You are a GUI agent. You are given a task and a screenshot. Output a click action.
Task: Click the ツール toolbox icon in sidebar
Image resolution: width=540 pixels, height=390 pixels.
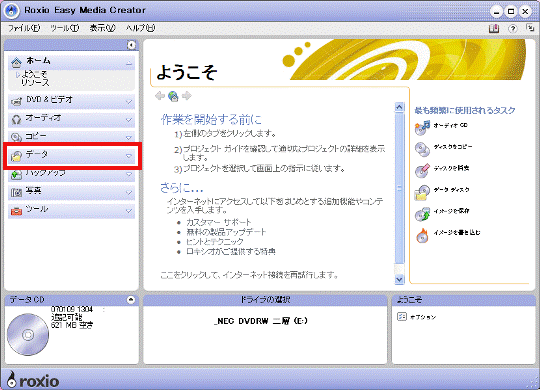[x=16, y=211]
